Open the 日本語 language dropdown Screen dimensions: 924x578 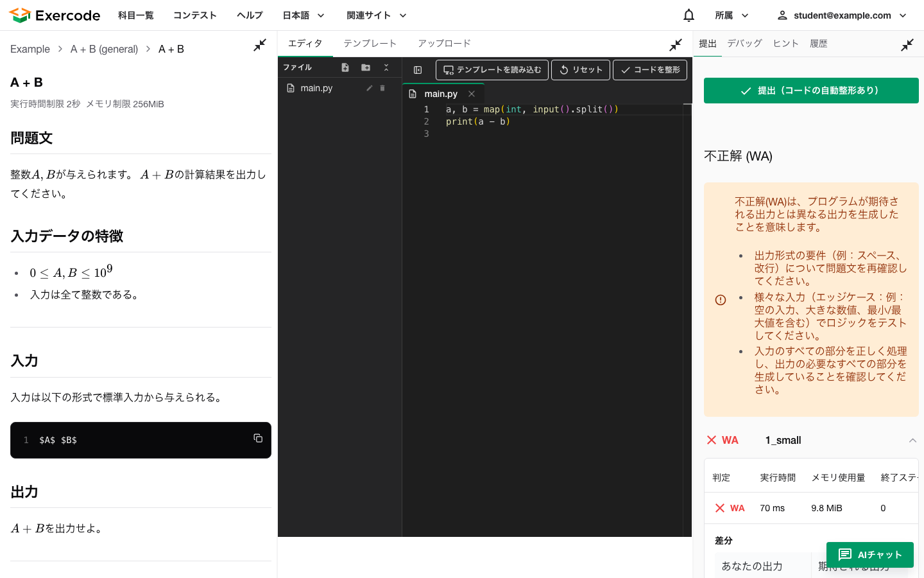pyautogui.click(x=304, y=15)
